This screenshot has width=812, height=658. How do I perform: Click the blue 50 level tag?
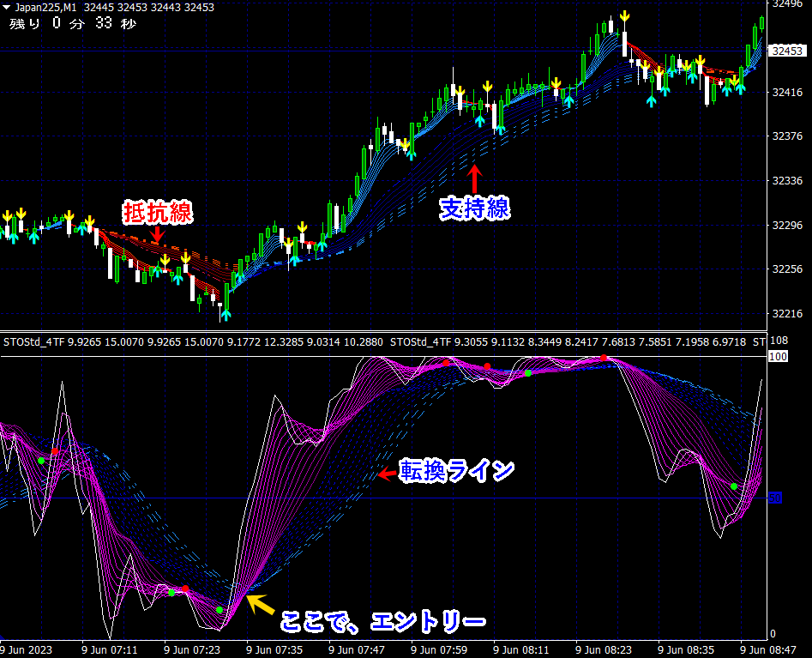click(x=775, y=498)
